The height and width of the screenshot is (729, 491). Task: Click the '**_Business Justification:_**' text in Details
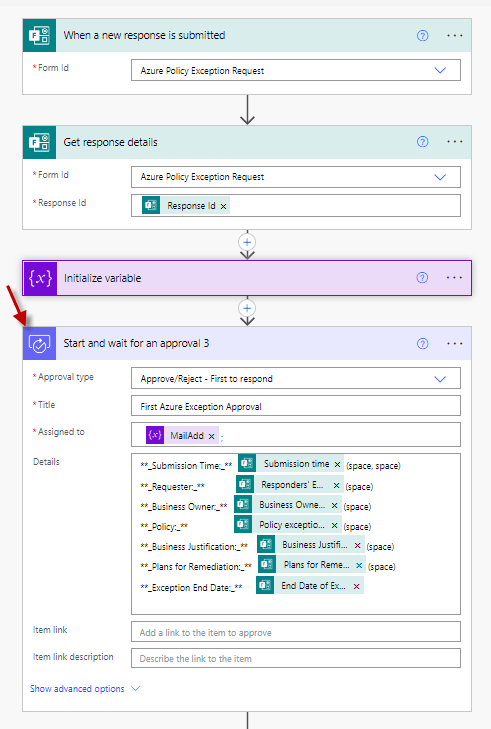pos(194,547)
